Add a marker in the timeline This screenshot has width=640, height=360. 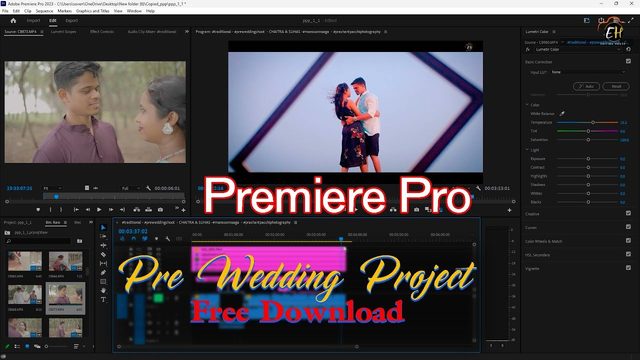[x=156, y=239]
